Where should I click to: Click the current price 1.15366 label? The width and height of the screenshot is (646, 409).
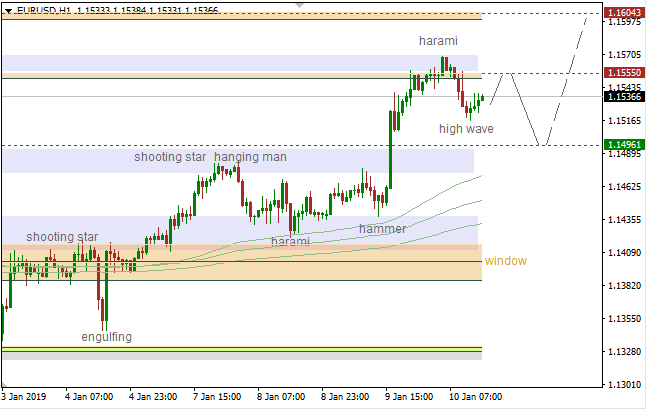[x=623, y=96]
